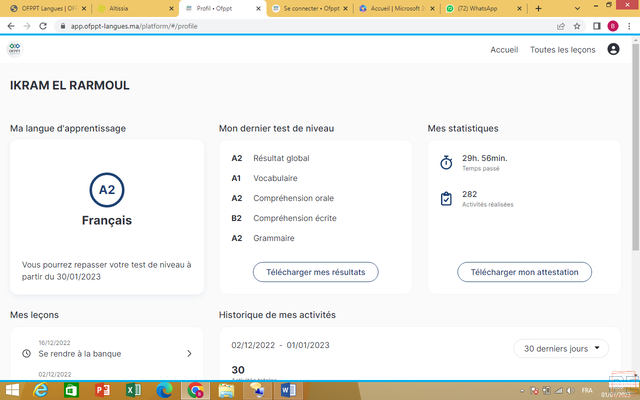Screen dimensions: 640x400
Task: Open Windows Store from taskbar
Action: click(x=71, y=391)
